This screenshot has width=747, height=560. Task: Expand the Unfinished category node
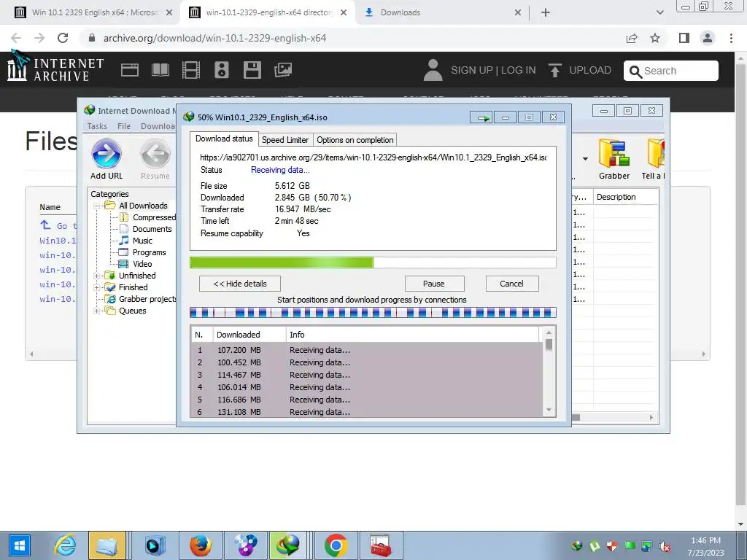click(x=97, y=276)
